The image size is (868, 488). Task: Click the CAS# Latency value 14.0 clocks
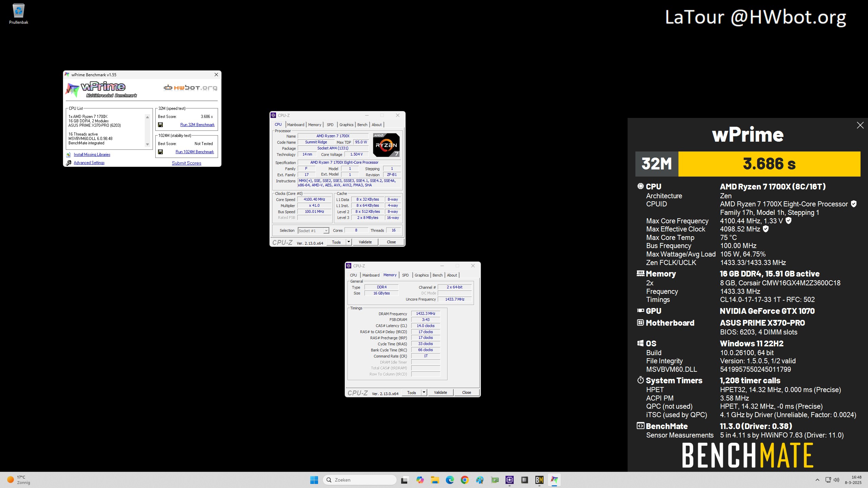(426, 326)
